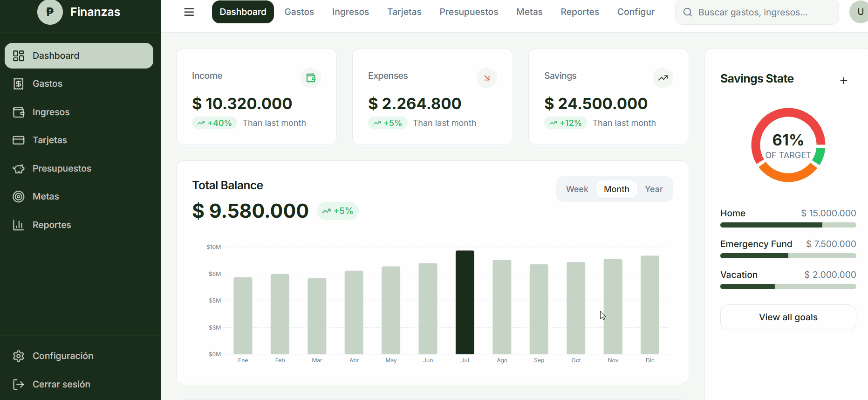This screenshot has width=868, height=400.
Task: Click the $ 2.000.000 Vacation amount
Action: click(830, 275)
